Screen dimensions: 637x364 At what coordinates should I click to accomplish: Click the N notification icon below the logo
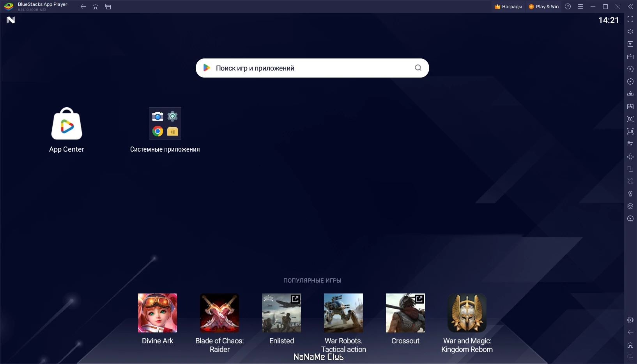11,20
